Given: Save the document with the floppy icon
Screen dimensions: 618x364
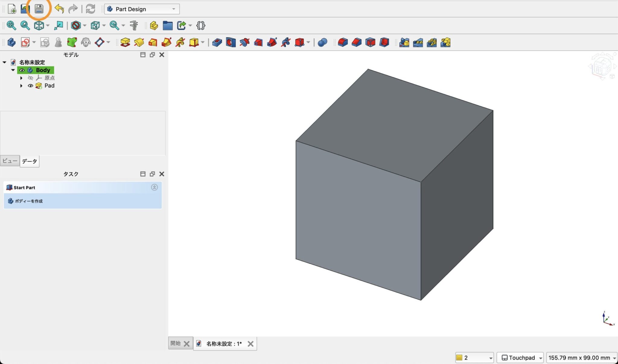Looking at the screenshot, I should click(39, 9).
